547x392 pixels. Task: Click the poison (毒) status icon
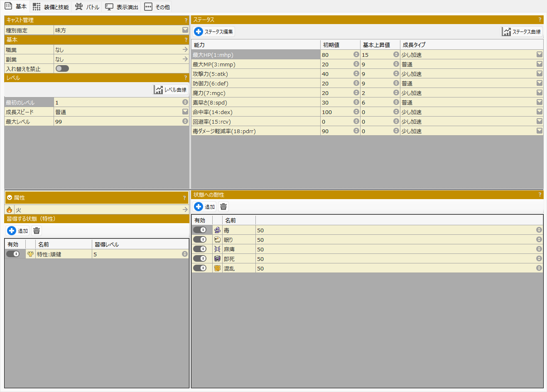(x=217, y=230)
